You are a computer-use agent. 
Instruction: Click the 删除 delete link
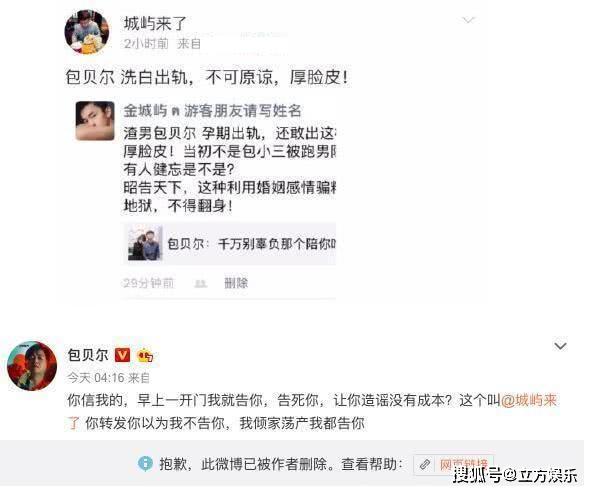pos(236,283)
